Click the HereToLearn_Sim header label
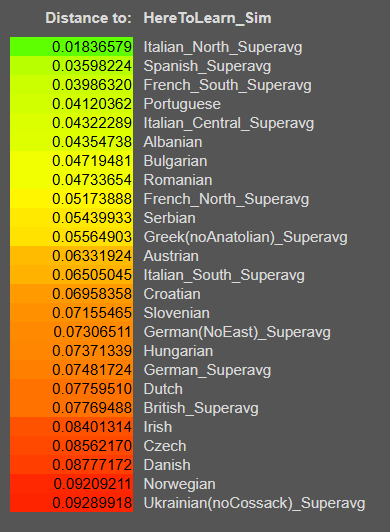Screen dimensions: 390x532 pos(207,18)
